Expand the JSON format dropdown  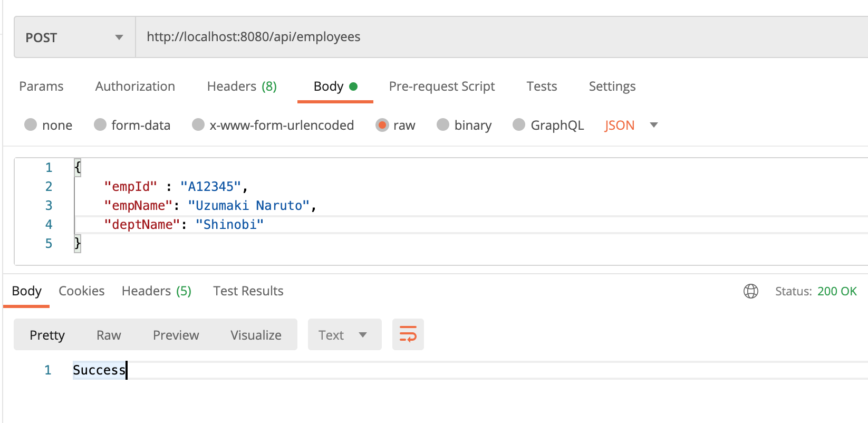[654, 125]
